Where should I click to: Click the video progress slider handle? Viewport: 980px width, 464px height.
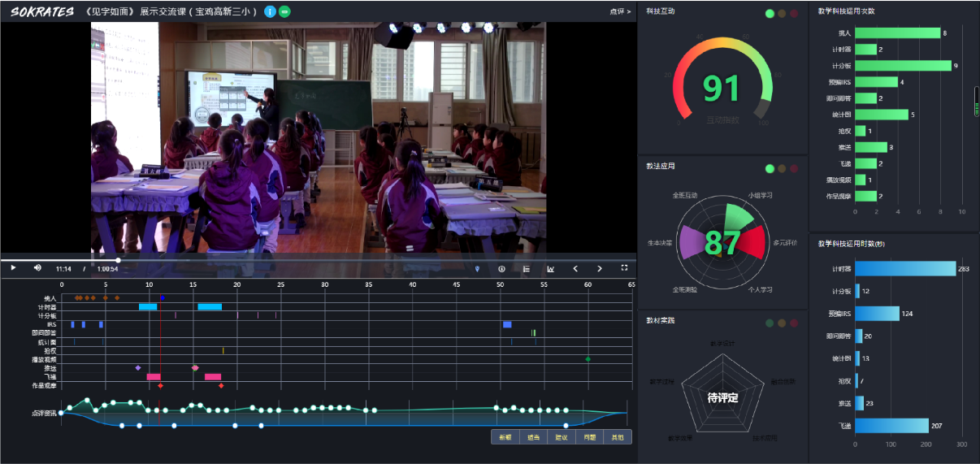pyautogui.click(x=118, y=260)
